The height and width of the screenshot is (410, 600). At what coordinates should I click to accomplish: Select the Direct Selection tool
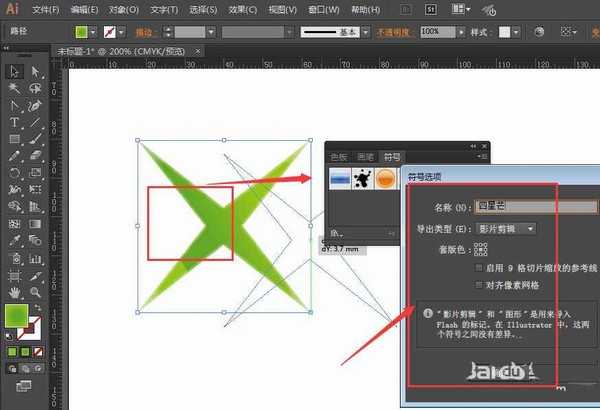point(35,72)
